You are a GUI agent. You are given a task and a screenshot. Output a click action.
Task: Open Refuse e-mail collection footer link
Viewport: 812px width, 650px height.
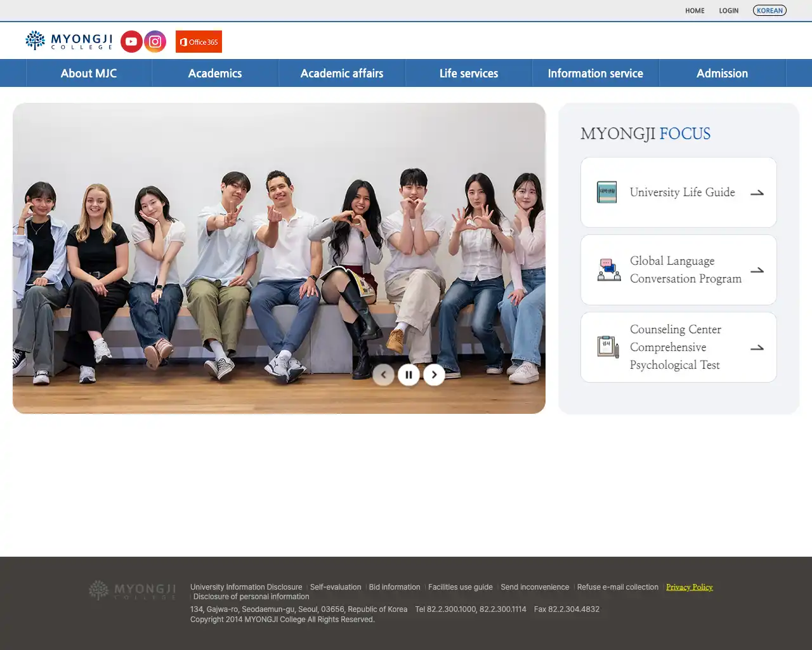point(618,587)
